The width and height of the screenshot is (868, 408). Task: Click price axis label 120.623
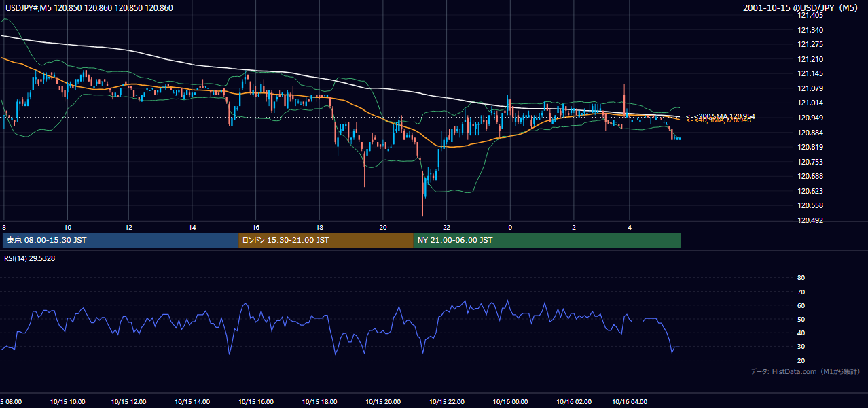pos(810,191)
